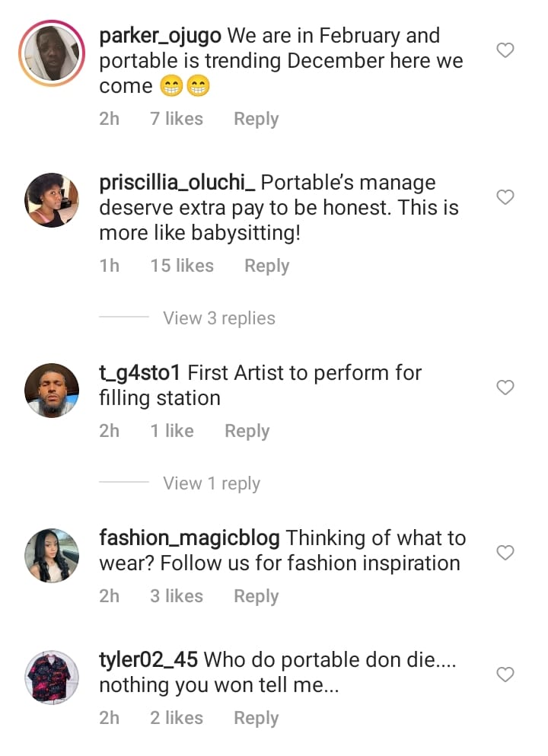This screenshot has height=756, width=548.
Task: View the 15 likes on priscillia_oluchi_'s comment
Action: coord(182,266)
